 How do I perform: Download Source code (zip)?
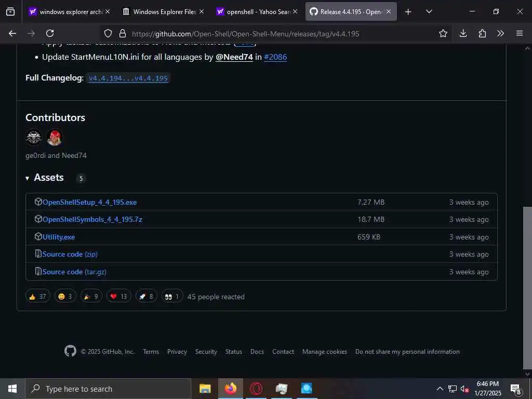(x=70, y=255)
